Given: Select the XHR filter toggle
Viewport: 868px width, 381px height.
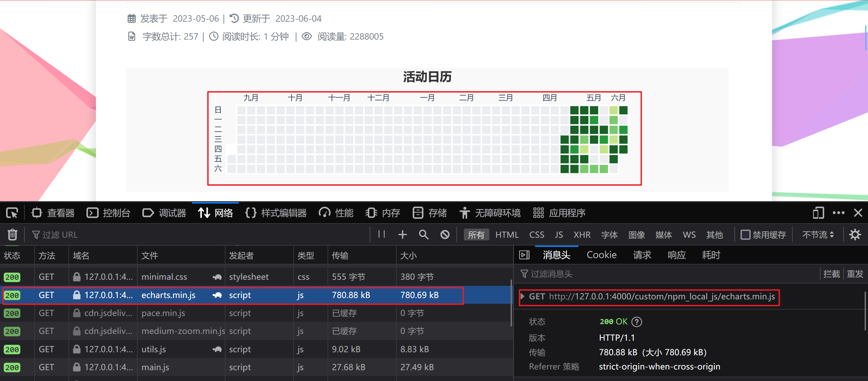Looking at the screenshot, I should (582, 234).
